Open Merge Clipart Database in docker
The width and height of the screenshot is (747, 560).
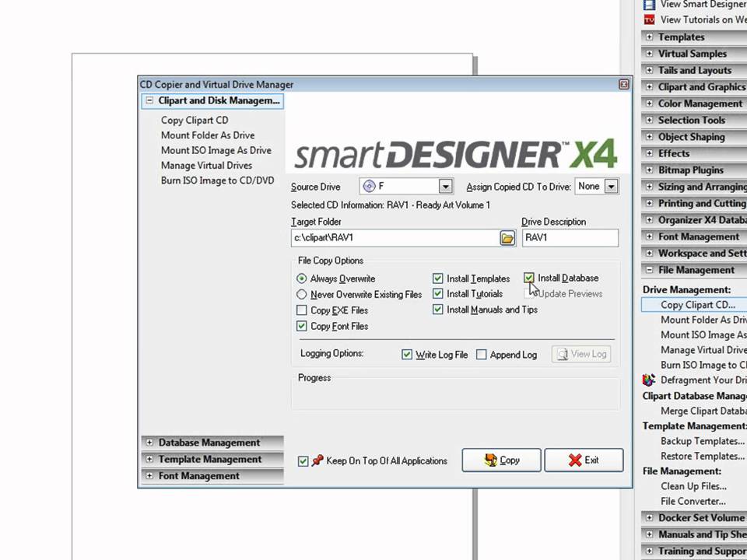[x=703, y=411]
